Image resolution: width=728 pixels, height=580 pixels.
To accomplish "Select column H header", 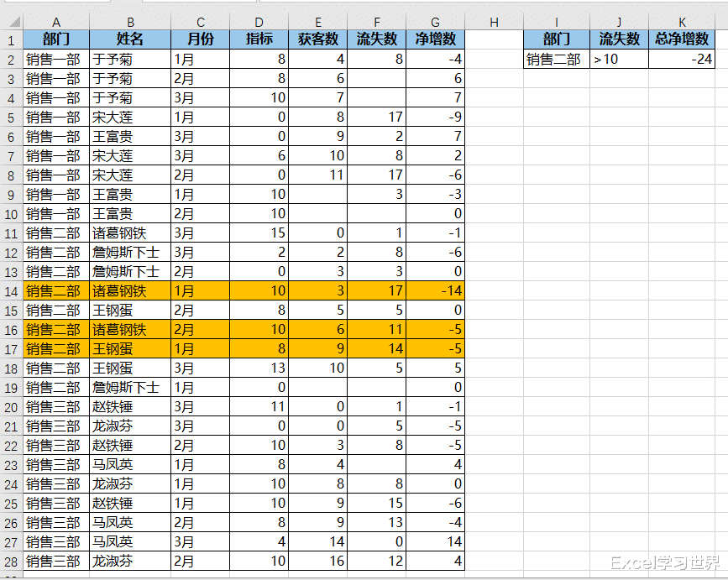I will tap(494, 22).
